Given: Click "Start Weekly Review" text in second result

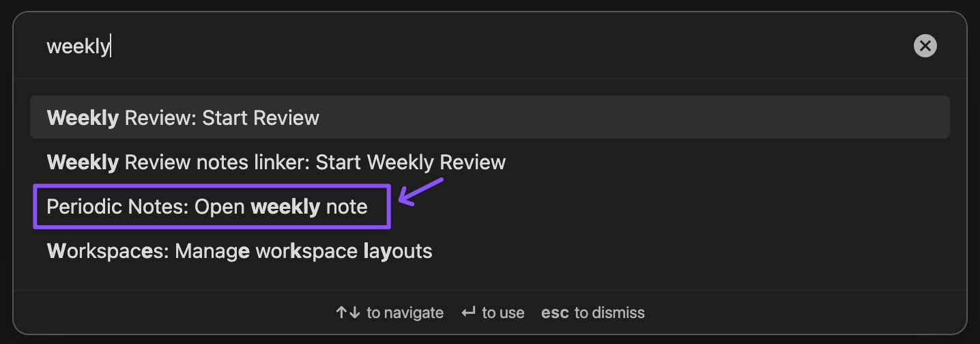Looking at the screenshot, I should (x=411, y=162).
